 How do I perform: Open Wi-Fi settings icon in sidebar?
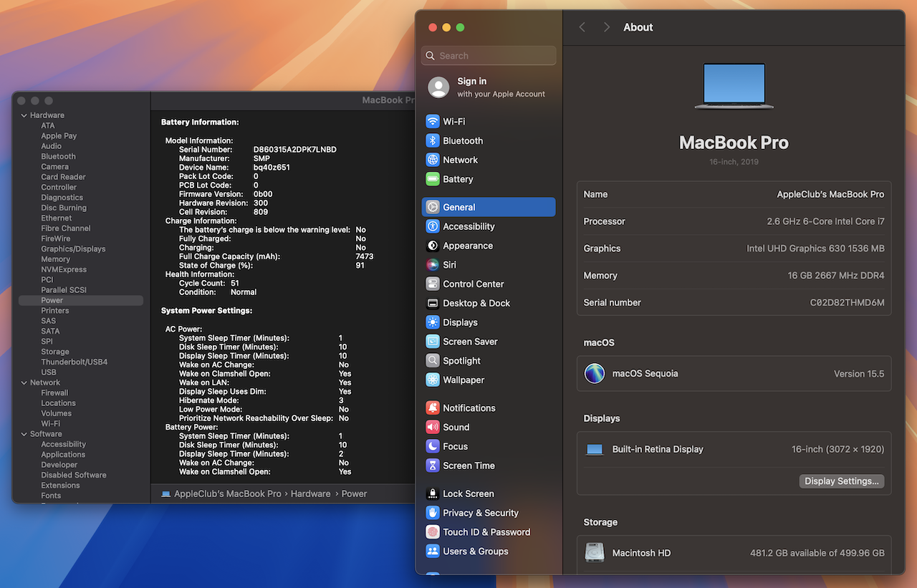click(432, 122)
